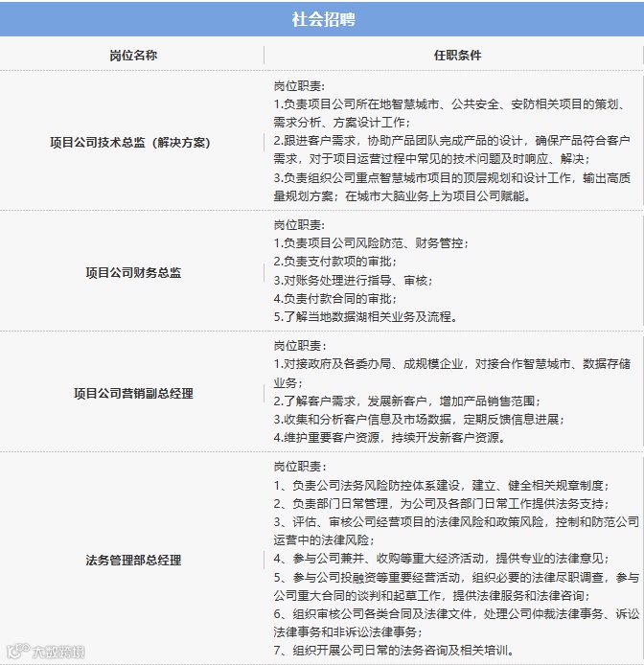Click line 3.收集和分析客户信息及市场数据
This screenshot has width=644, height=665.
click(x=419, y=419)
